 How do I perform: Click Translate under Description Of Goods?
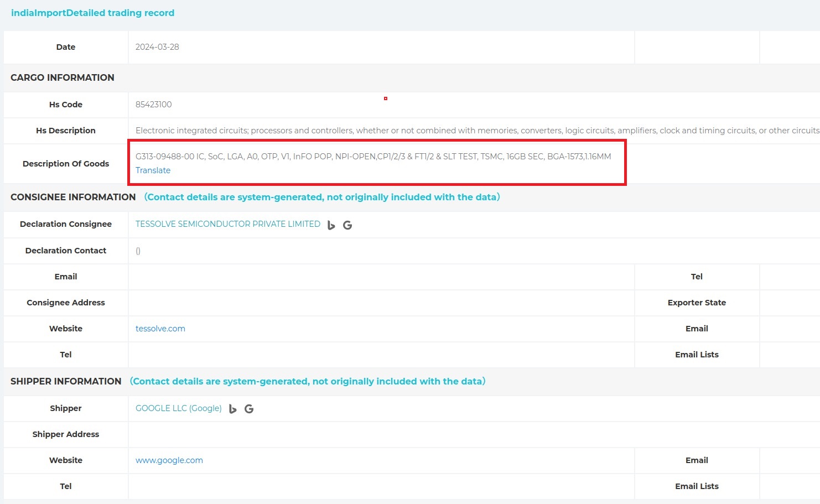click(153, 170)
